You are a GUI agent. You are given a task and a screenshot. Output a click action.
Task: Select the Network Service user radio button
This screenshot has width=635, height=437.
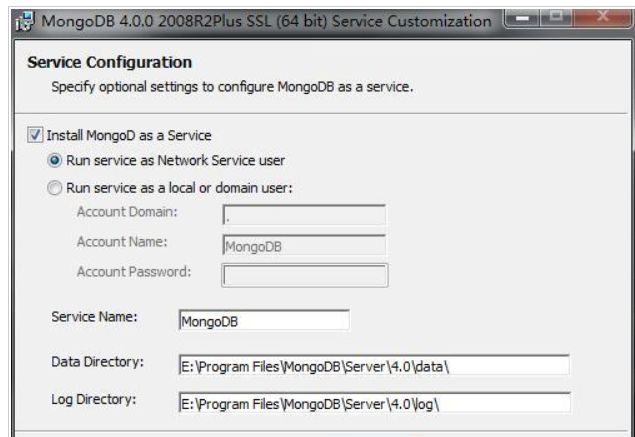pyautogui.click(x=55, y=160)
